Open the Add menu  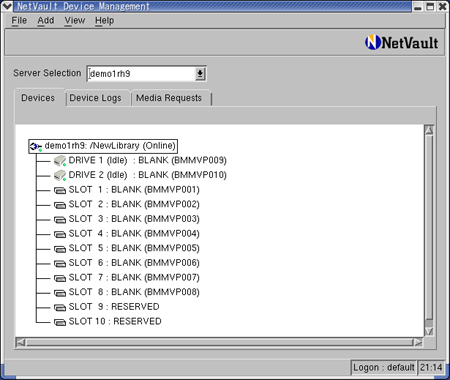[x=46, y=20]
